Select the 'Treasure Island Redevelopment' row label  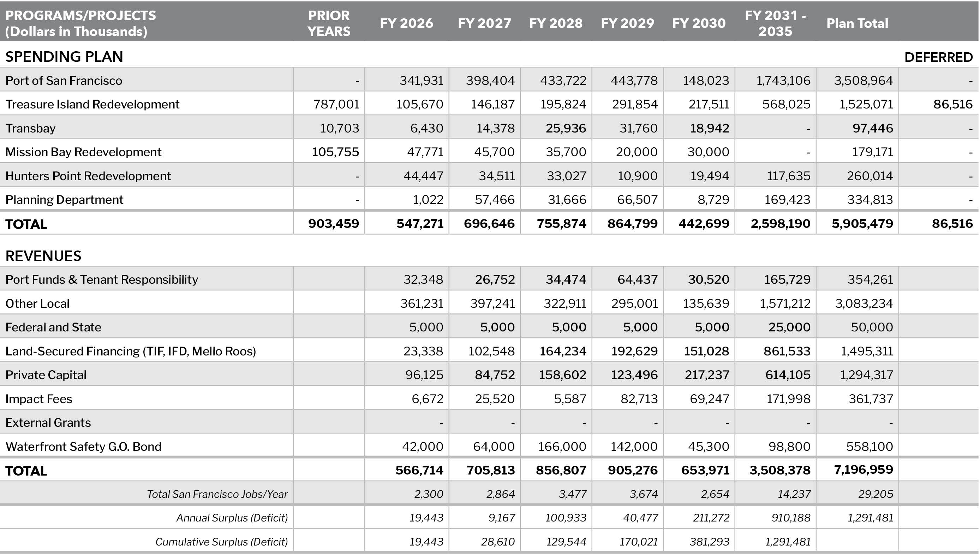[x=92, y=104]
